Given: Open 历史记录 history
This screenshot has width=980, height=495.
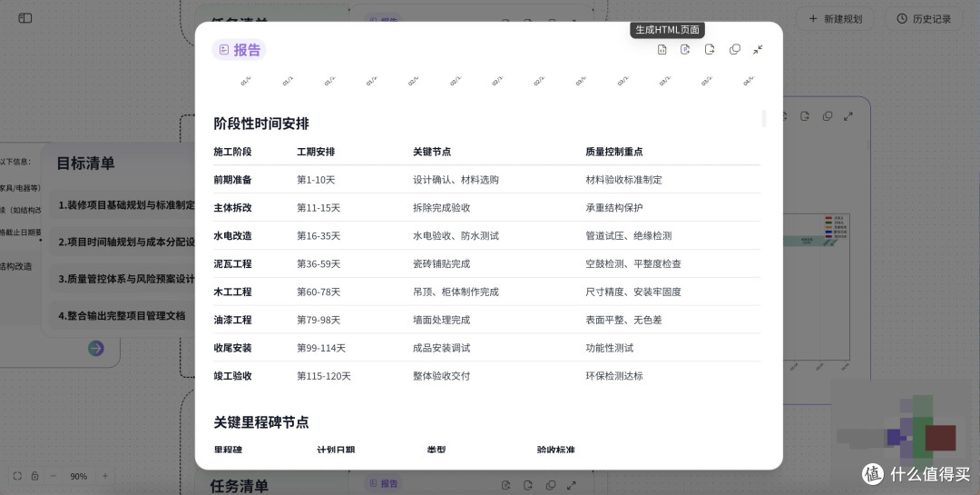Looking at the screenshot, I should point(924,19).
